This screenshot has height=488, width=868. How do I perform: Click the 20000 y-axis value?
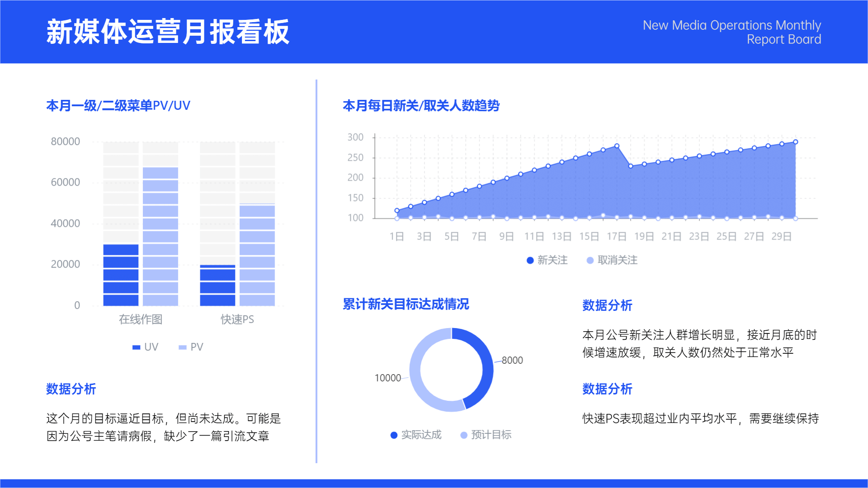[x=66, y=264]
